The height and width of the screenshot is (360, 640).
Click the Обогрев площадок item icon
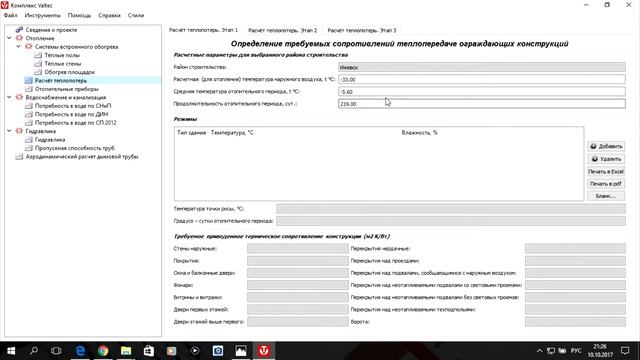[38, 72]
